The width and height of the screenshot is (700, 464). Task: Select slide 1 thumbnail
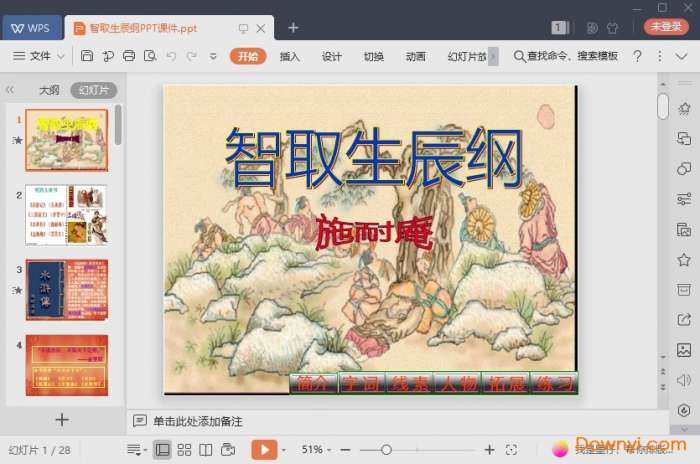coord(67,140)
